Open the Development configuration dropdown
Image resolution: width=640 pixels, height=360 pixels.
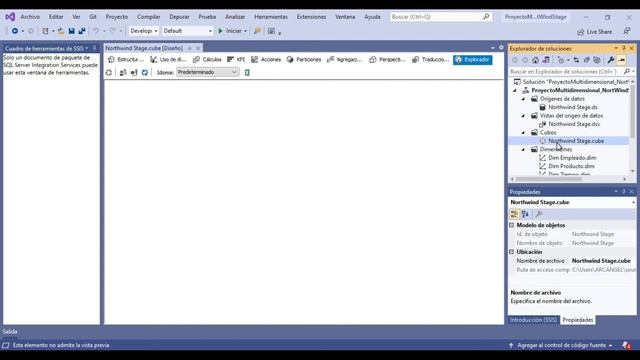point(144,31)
